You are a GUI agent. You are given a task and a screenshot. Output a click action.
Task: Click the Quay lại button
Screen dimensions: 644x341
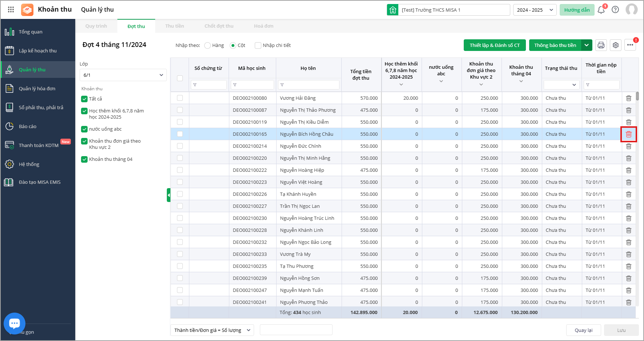[x=583, y=330]
